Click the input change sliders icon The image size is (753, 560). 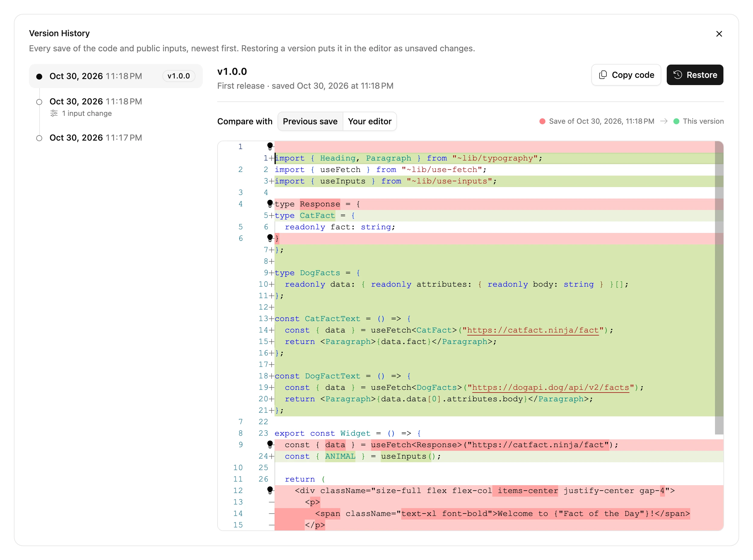click(x=54, y=113)
